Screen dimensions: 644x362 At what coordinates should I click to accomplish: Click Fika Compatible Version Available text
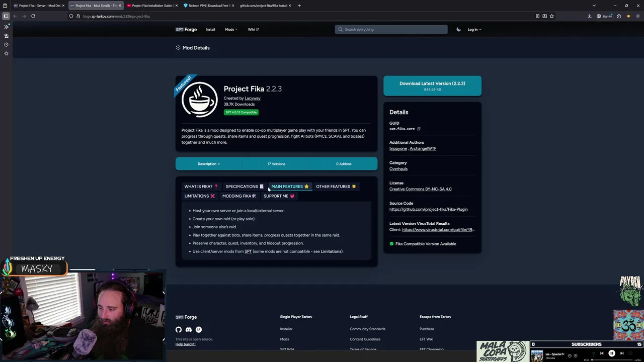426,244
